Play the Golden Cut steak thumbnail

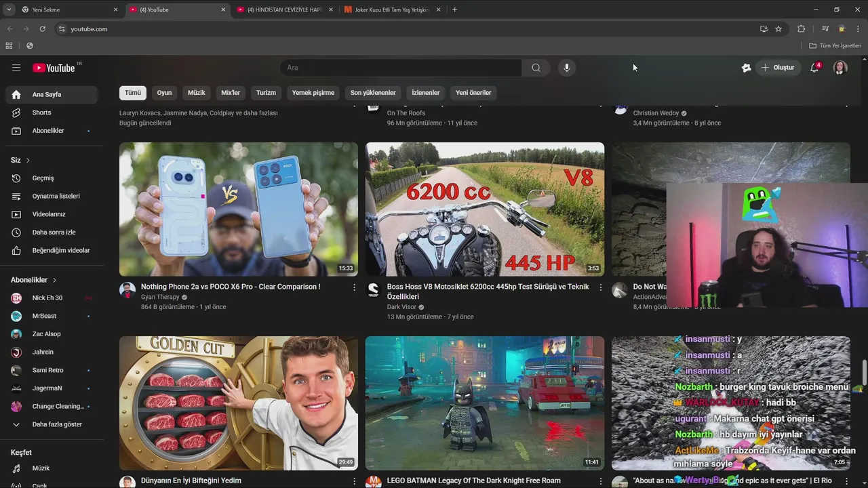pos(239,403)
